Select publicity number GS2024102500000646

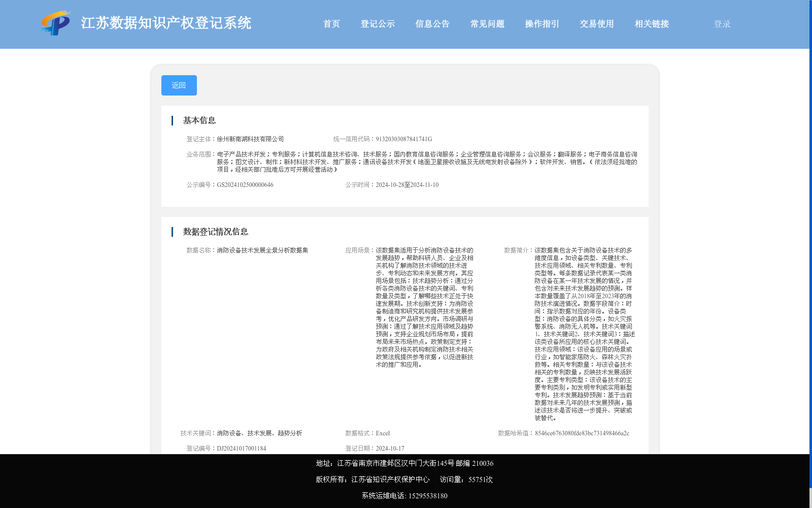[245, 185]
